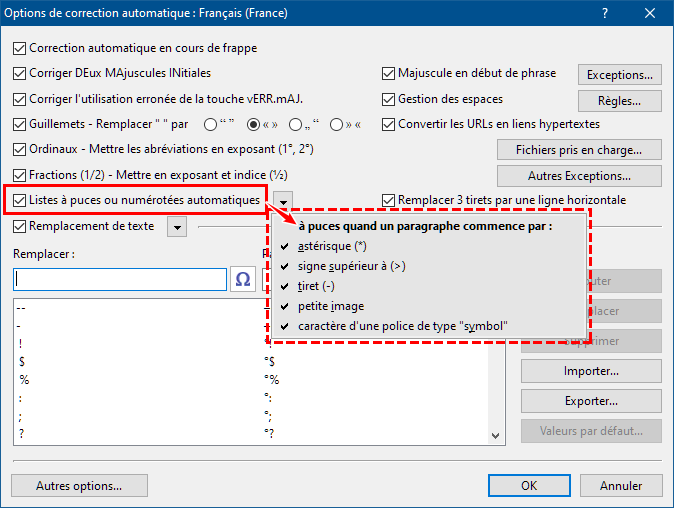Toggle the Fractions (1/2) checkbox
The height and width of the screenshot is (508, 674).
pyautogui.click(x=20, y=174)
